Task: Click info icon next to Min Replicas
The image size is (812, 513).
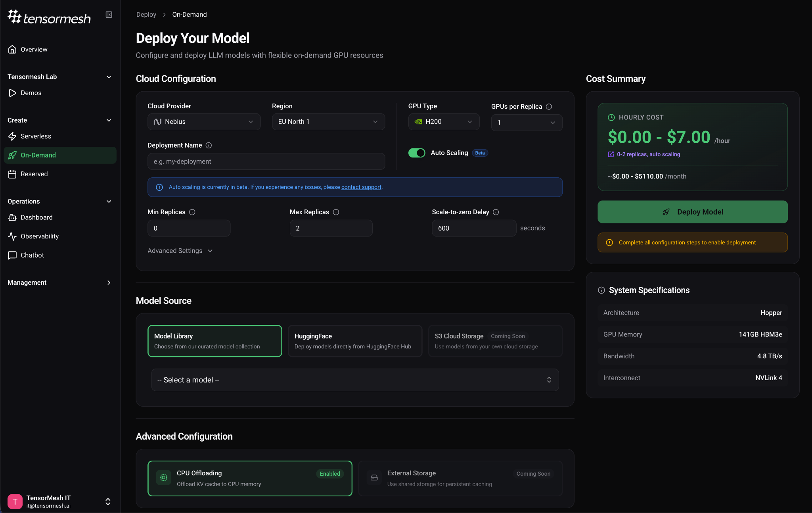Action: tap(192, 212)
